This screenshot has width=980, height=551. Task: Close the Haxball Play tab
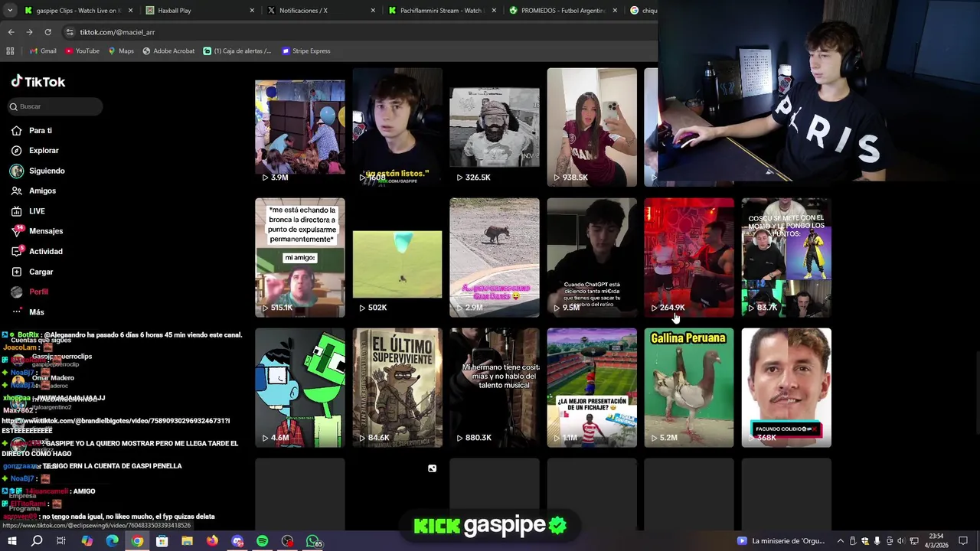252,11
